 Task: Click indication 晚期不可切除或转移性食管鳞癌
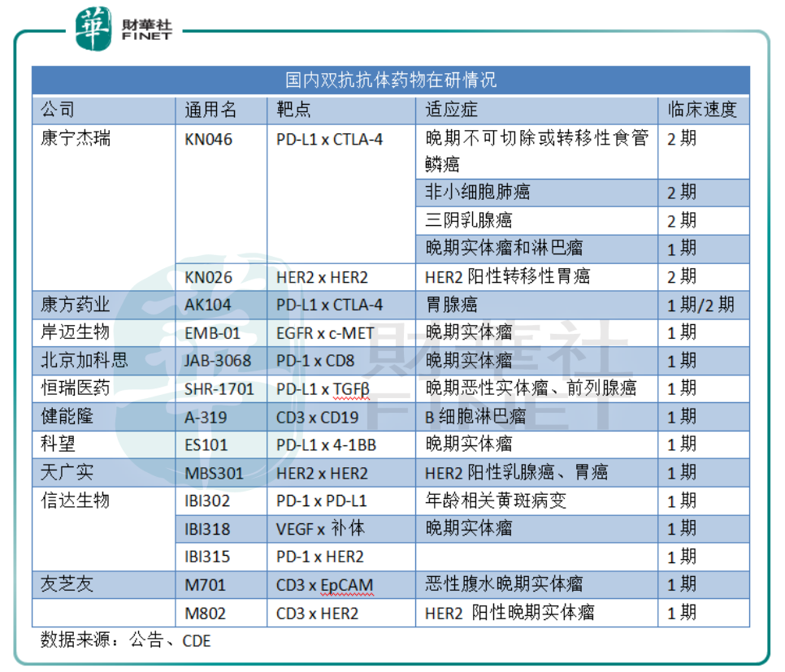(536, 150)
